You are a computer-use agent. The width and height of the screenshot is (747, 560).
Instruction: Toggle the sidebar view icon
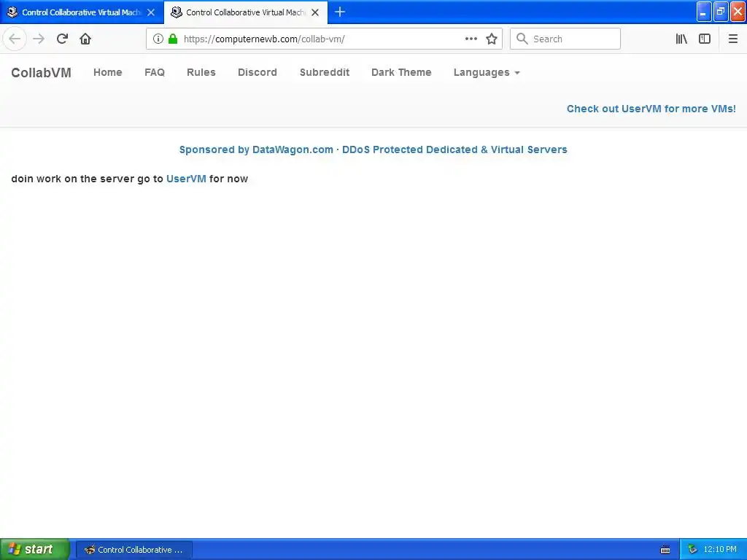coord(705,39)
